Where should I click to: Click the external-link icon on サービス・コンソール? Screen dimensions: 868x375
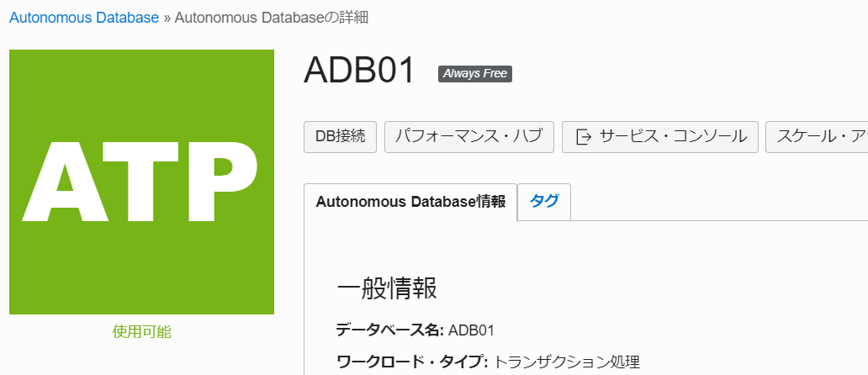pos(584,136)
